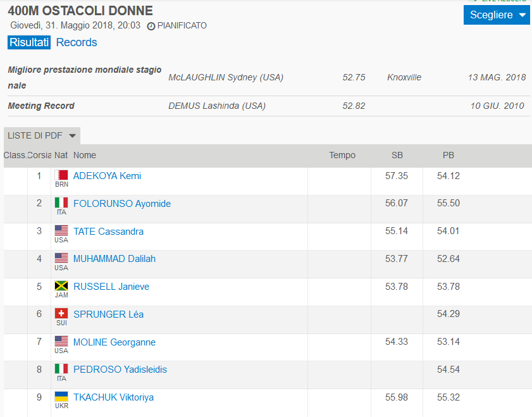
Task: Sort by the Tempo column header
Action: coord(342,155)
